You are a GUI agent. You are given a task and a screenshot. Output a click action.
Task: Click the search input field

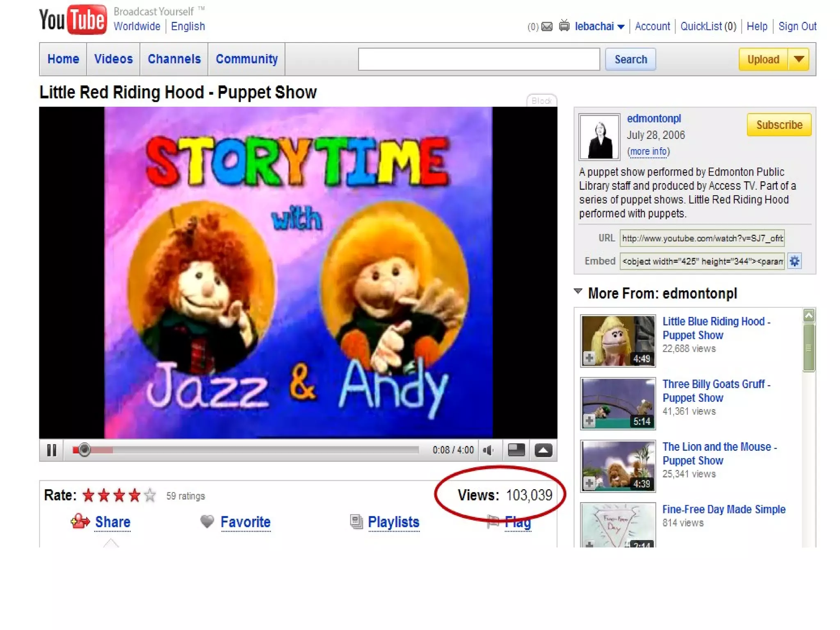(x=479, y=59)
